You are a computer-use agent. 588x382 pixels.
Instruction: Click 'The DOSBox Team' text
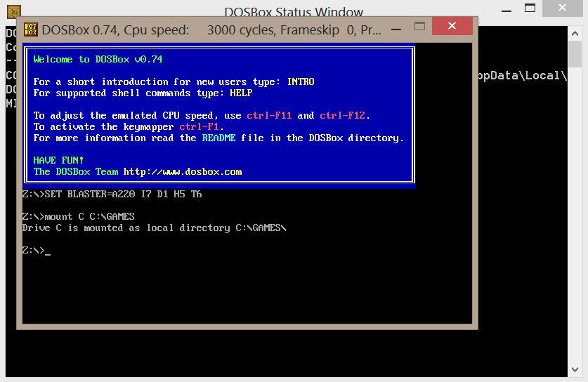tap(76, 172)
